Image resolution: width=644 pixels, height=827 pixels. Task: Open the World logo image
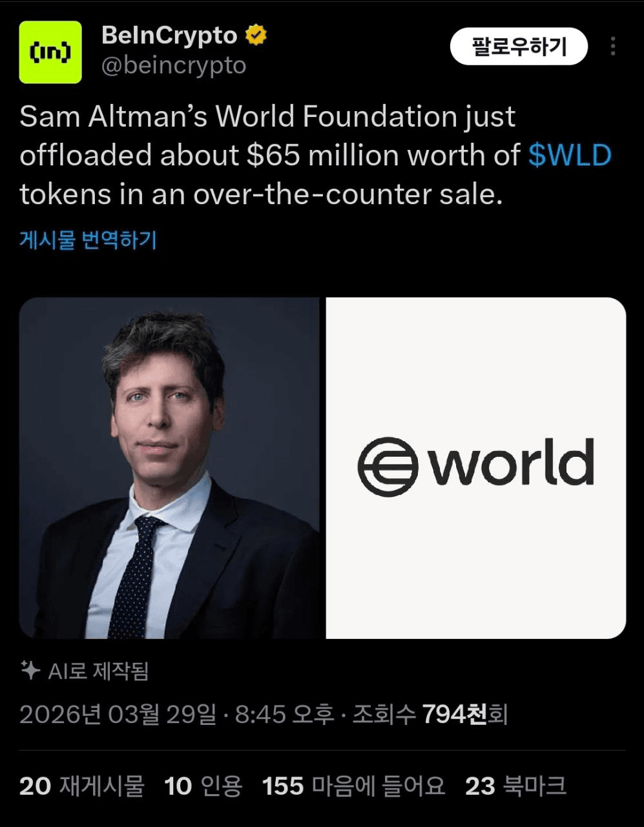click(x=476, y=468)
